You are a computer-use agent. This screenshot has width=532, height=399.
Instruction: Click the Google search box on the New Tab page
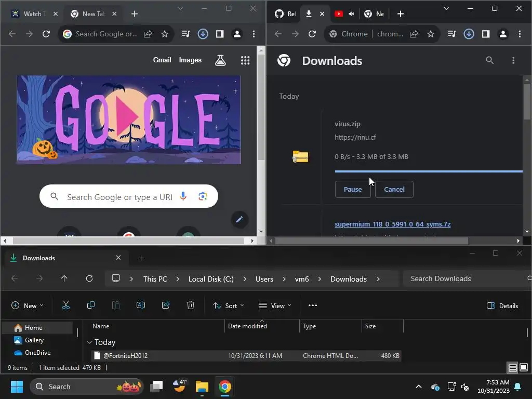coord(129,196)
